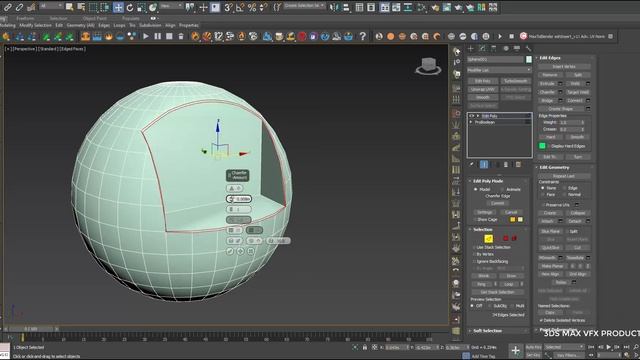The height and width of the screenshot is (360, 640).
Task: Click the Phoenix toolbar play button
Action: 146,36
